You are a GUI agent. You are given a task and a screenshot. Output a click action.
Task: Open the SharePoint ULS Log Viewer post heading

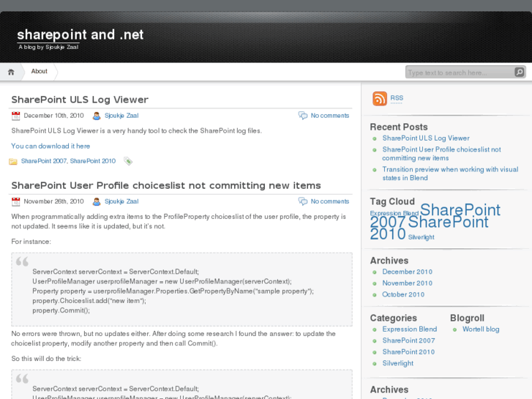[x=80, y=100]
